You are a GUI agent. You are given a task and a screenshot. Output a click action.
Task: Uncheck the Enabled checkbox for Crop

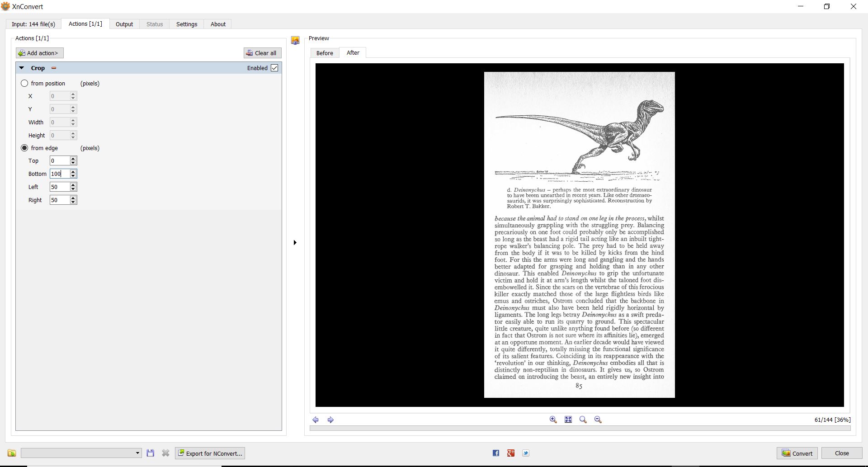274,68
